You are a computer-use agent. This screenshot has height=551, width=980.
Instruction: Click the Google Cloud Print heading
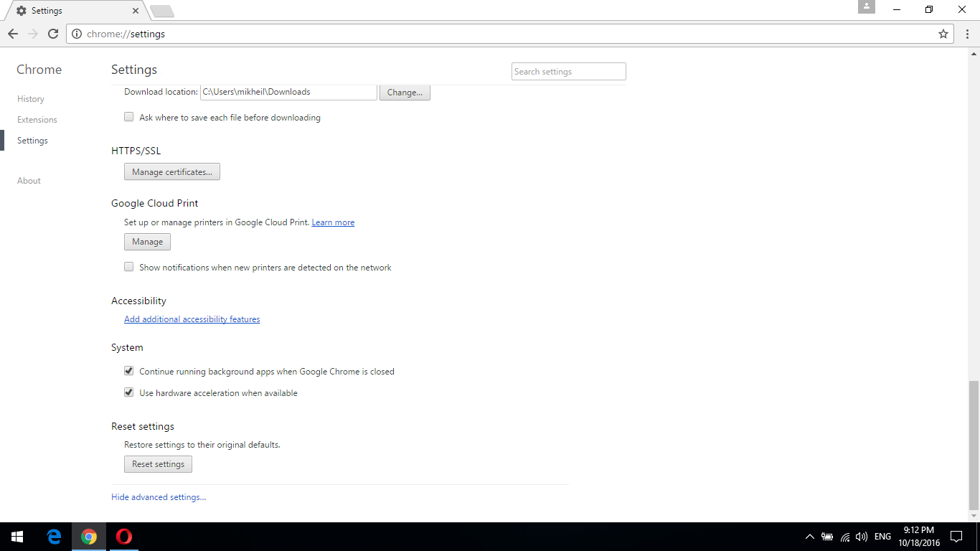(x=155, y=203)
